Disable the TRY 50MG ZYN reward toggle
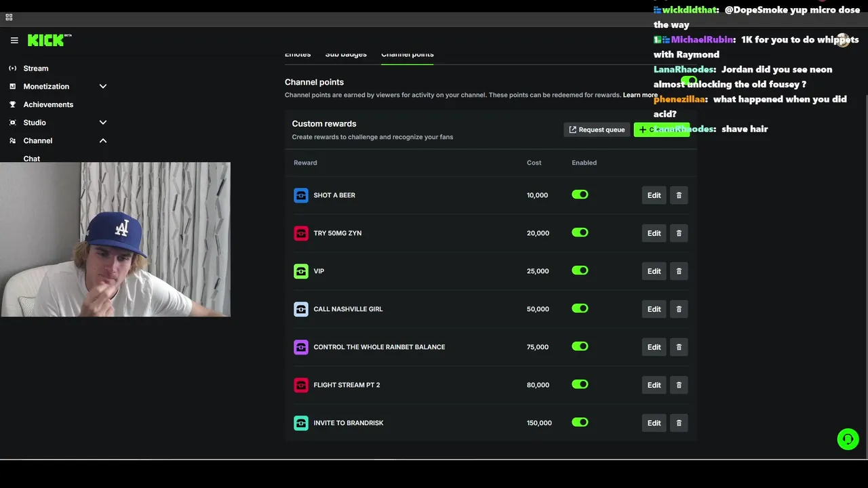This screenshot has height=488, width=868. coord(580,232)
